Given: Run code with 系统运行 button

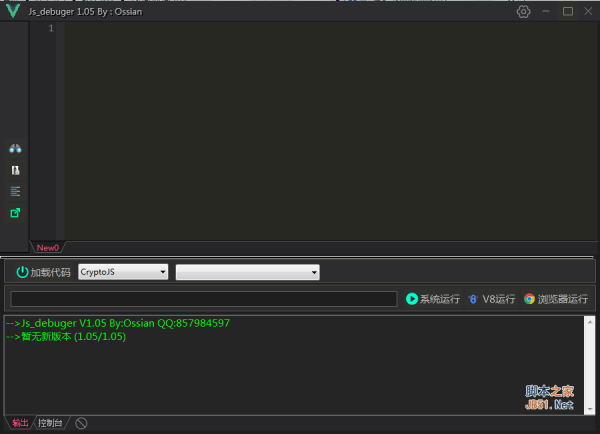Looking at the screenshot, I should tap(433, 299).
